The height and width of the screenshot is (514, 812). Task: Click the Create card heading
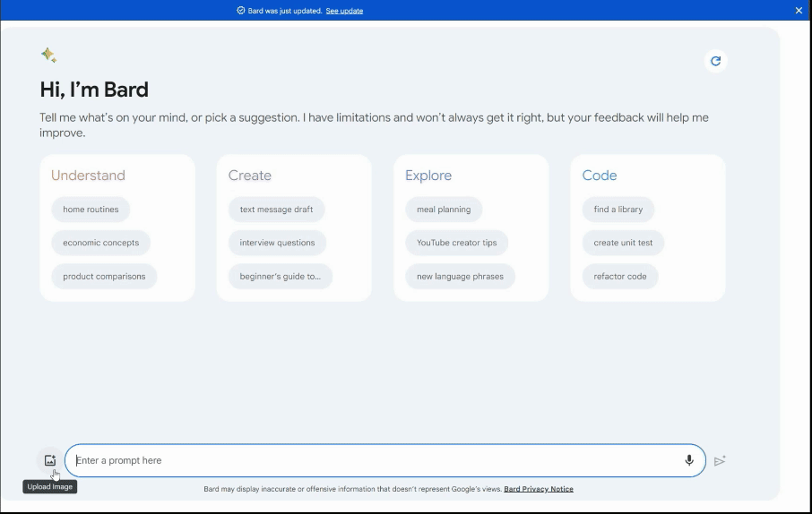point(250,176)
